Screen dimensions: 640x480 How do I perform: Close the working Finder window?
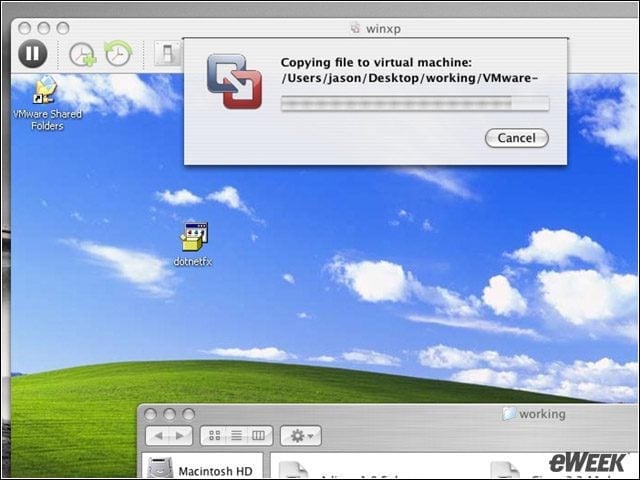(150, 414)
